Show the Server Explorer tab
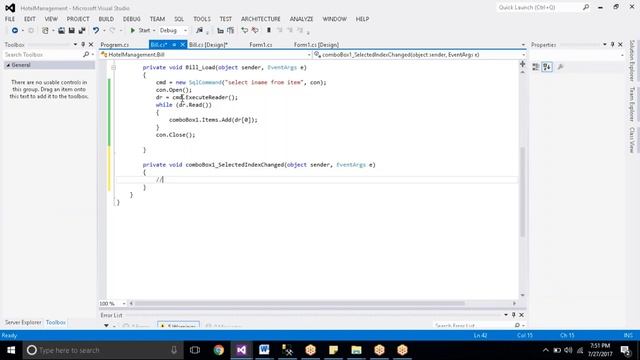Screen dimensions: 640x360 click(23, 322)
